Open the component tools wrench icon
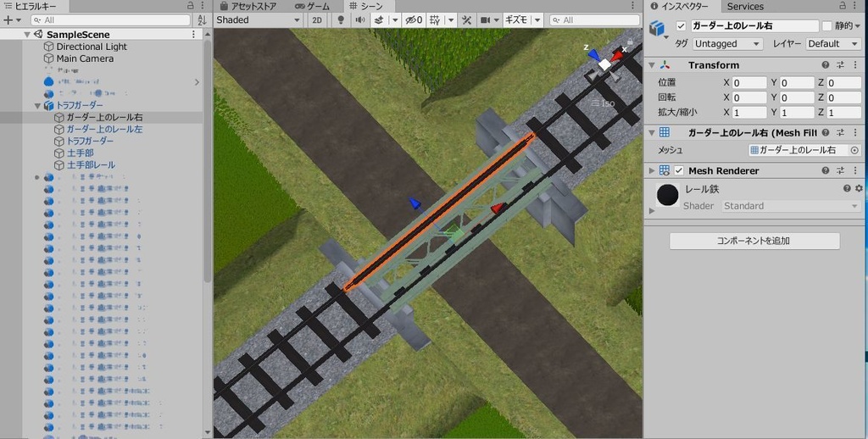This screenshot has width=868, height=439. click(x=467, y=20)
